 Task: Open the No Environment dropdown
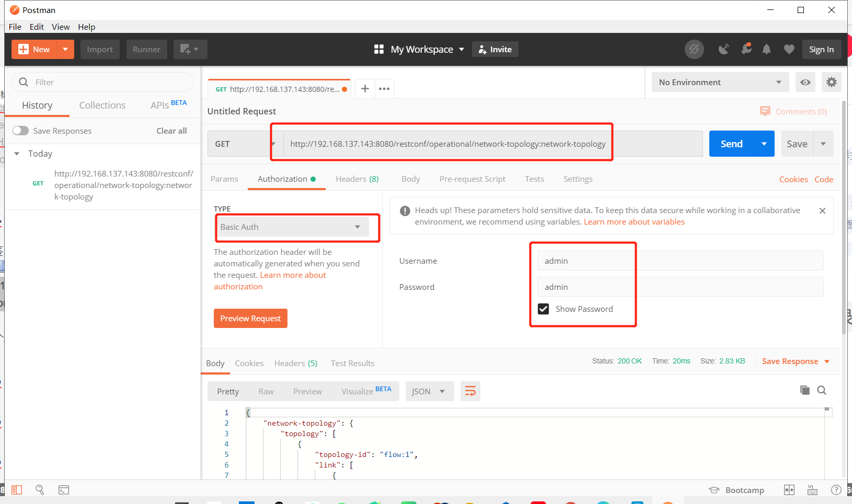[x=720, y=82]
